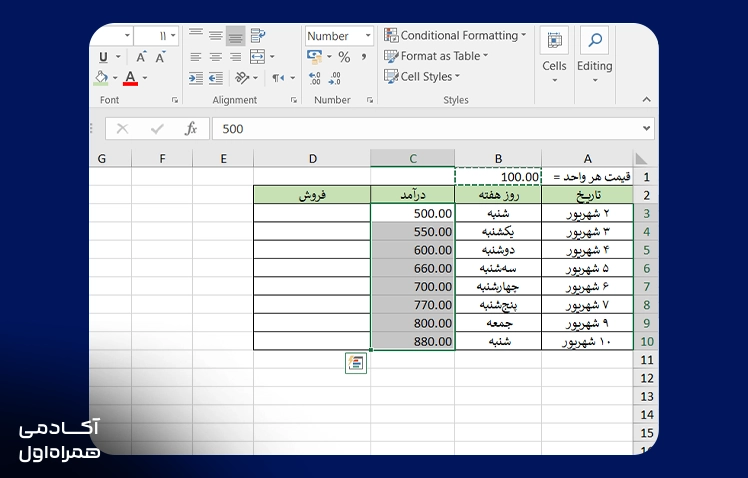Select column C header
This screenshot has width=748, height=478.
pyautogui.click(x=413, y=158)
